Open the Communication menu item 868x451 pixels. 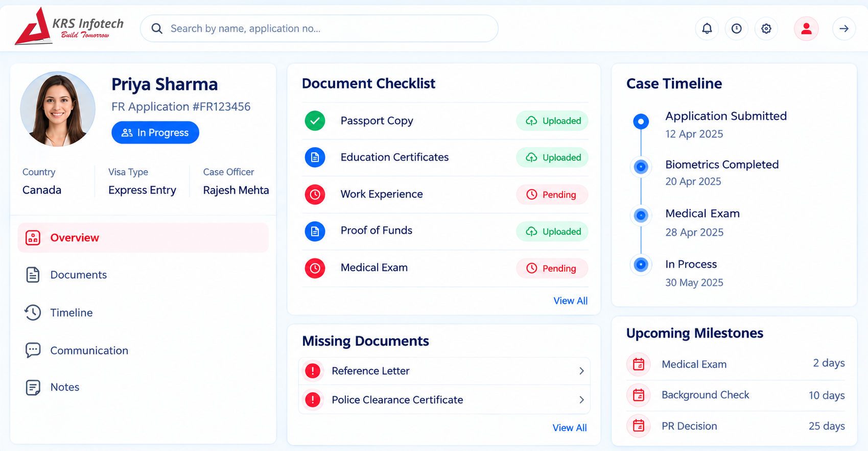coord(143,350)
